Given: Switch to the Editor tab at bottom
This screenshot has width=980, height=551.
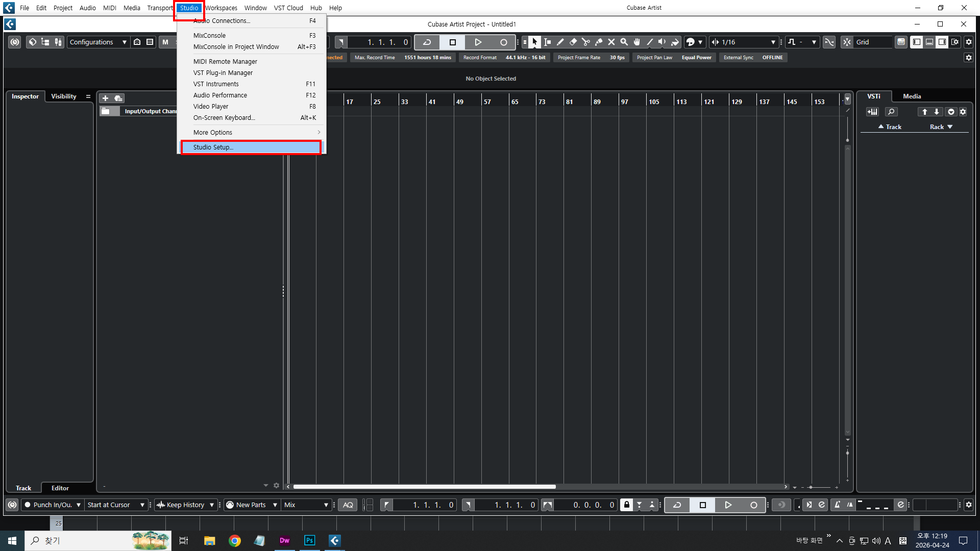Looking at the screenshot, I should 60,488.
